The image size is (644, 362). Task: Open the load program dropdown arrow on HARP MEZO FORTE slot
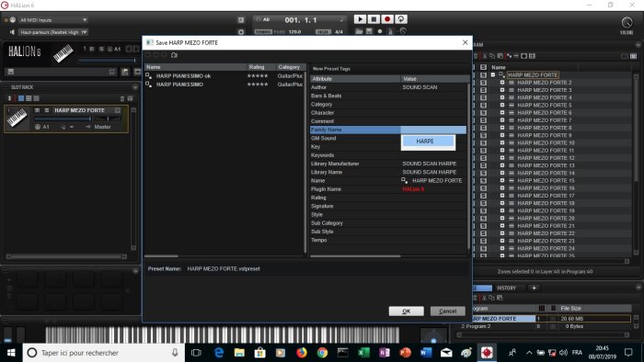click(x=118, y=110)
